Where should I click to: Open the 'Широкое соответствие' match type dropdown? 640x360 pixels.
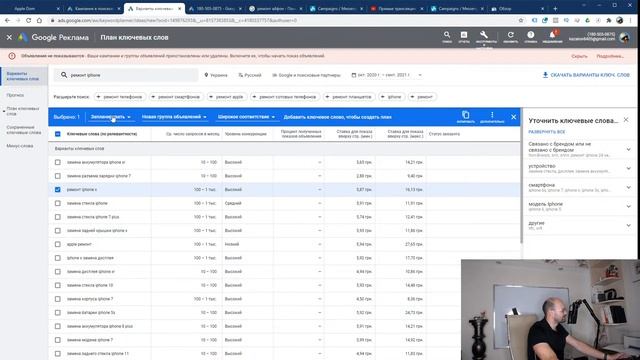246,117
